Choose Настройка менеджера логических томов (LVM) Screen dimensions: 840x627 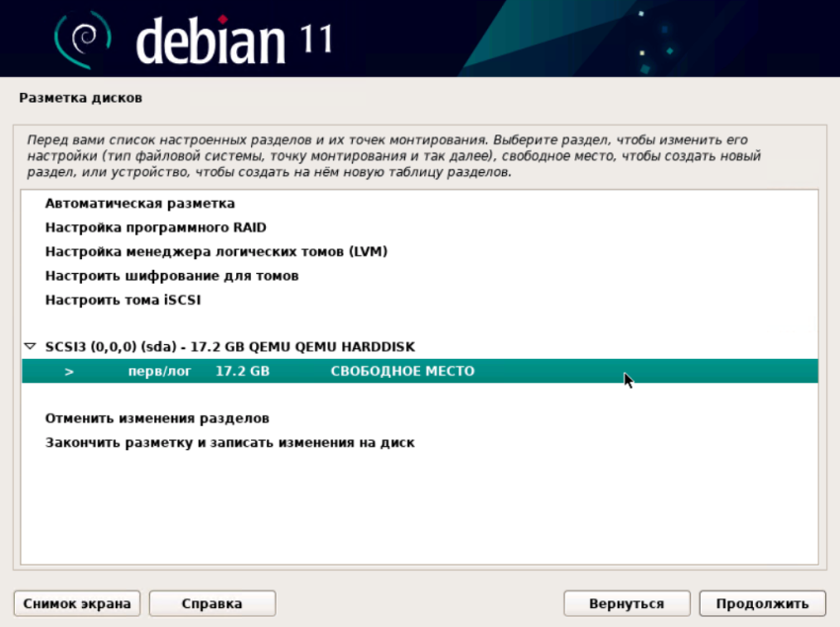(215, 251)
